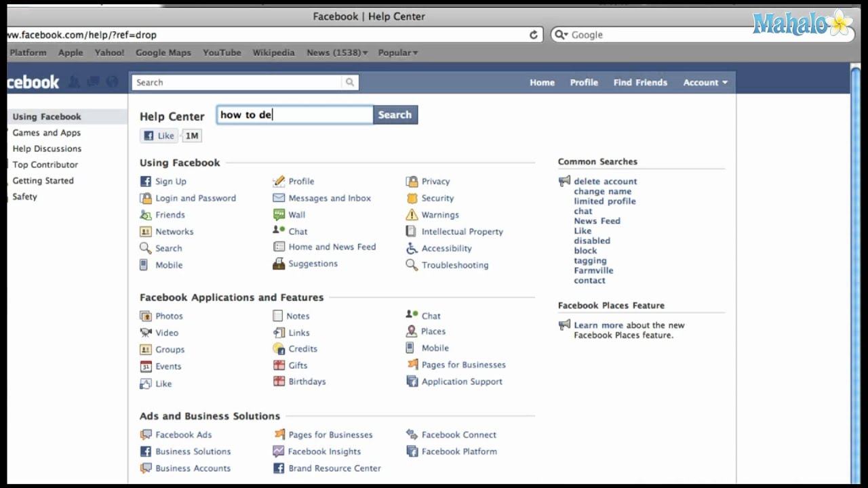
Task: Go to Home in Facebook header
Action: [542, 82]
